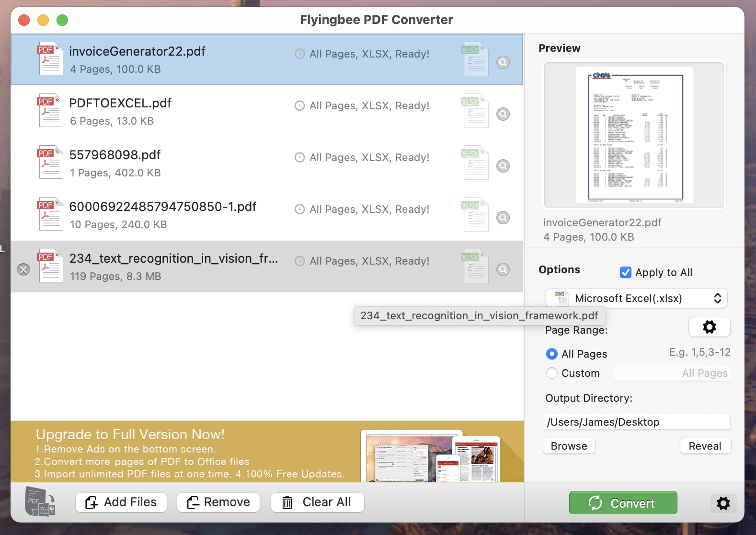This screenshot has height=535, width=756.
Task: Click the PDF icon of 60006922485794750850-1.pdf
Action: (x=50, y=214)
